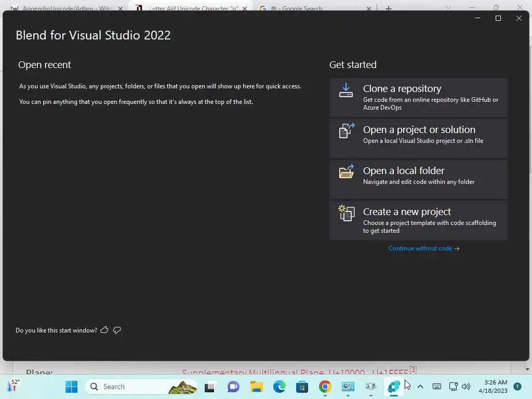
Task: Open the Chat app on taskbar
Action: [x=233, y=387]
